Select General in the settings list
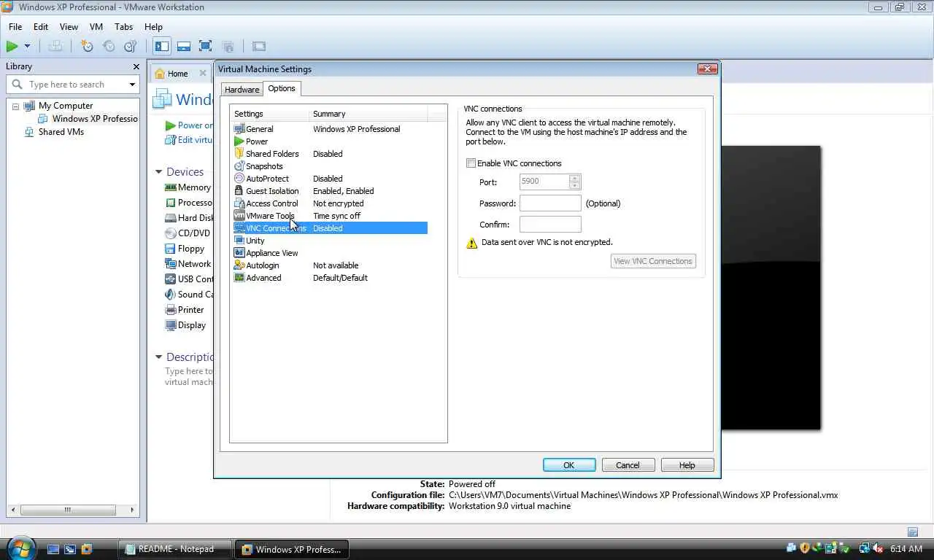Screen dimensions: 934x560 [259, 129]
